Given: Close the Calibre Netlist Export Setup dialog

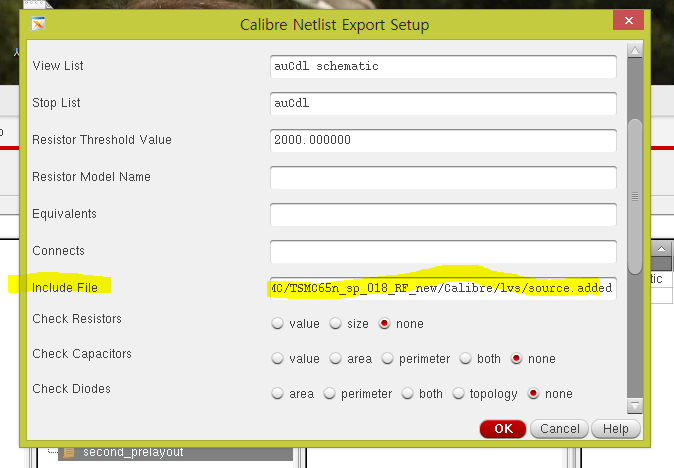Looking at the screenshot, I should pyautogui.click(x=628, y=21).
